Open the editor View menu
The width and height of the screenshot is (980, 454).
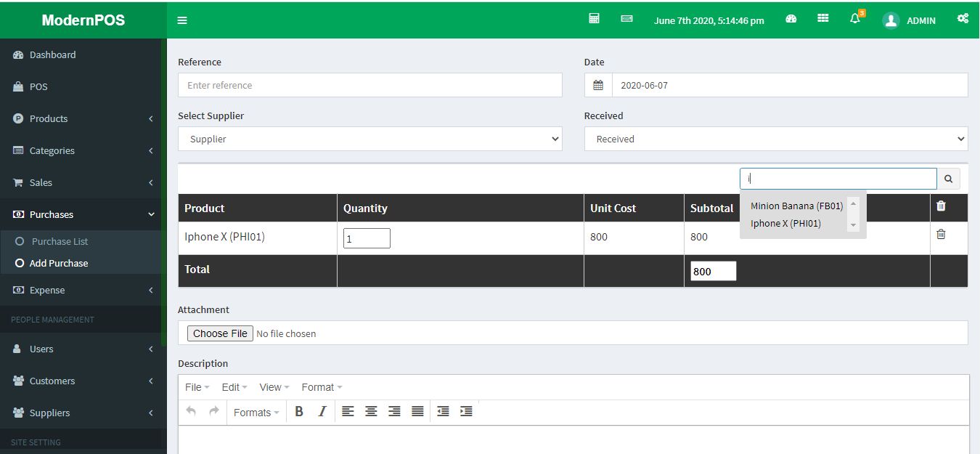click(x=274, y=387)
